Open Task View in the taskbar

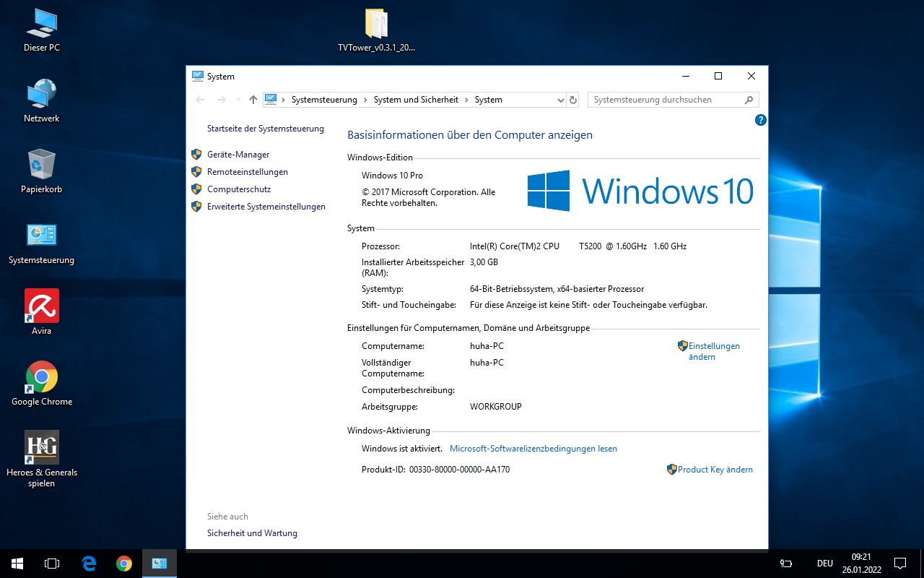pos(52,564)
